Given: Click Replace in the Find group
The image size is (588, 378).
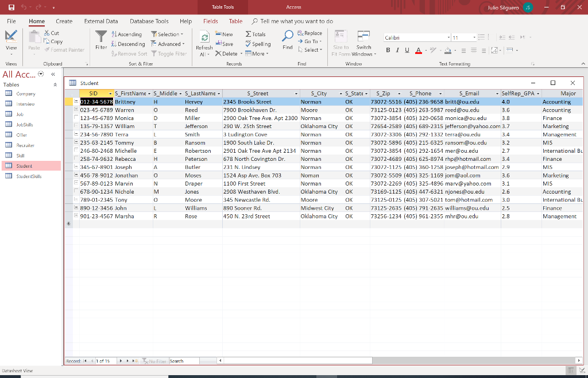Looking at the screenshot, I should 312,34.
